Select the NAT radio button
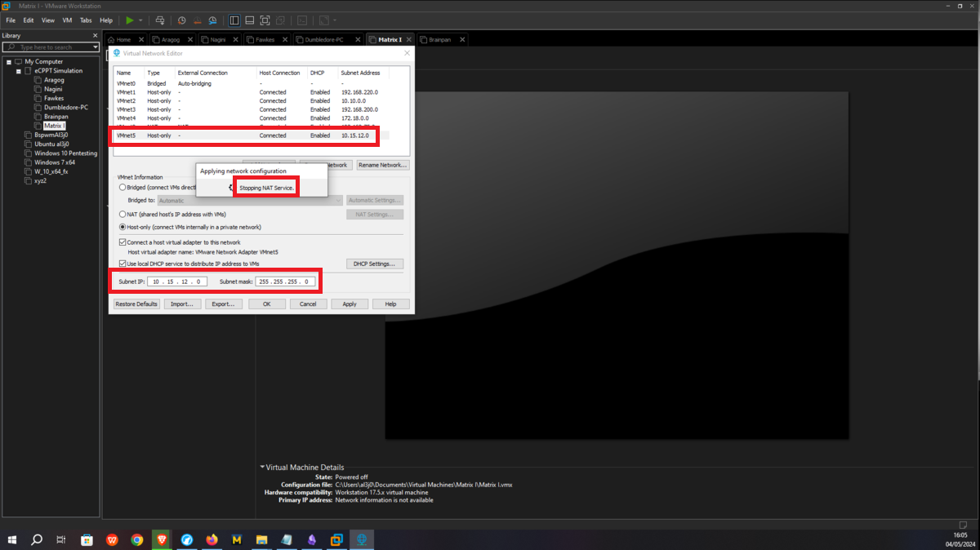The height and width of the screenshot is (550, 980). (122, 215)
